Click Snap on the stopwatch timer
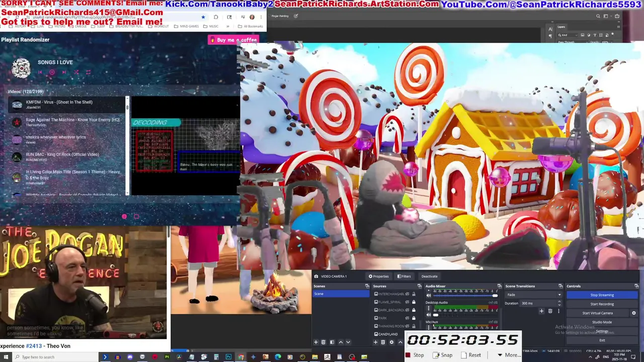Viewport: 644px width, 362px height. point(442,355)
